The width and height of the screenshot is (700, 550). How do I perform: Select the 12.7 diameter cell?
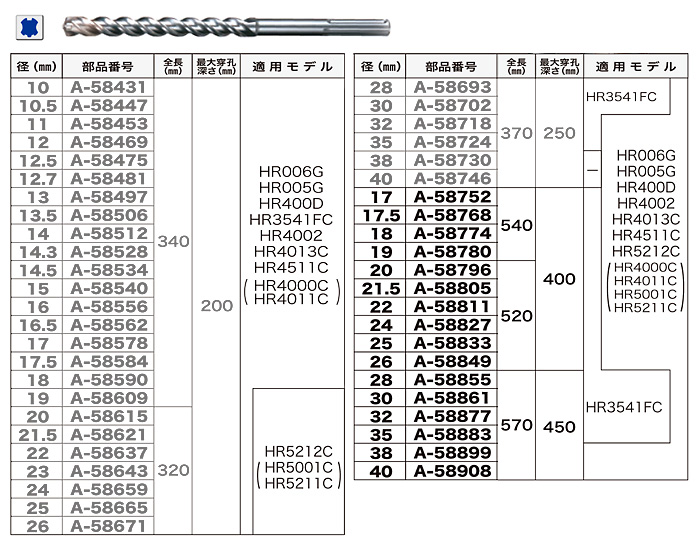point(38,179)
